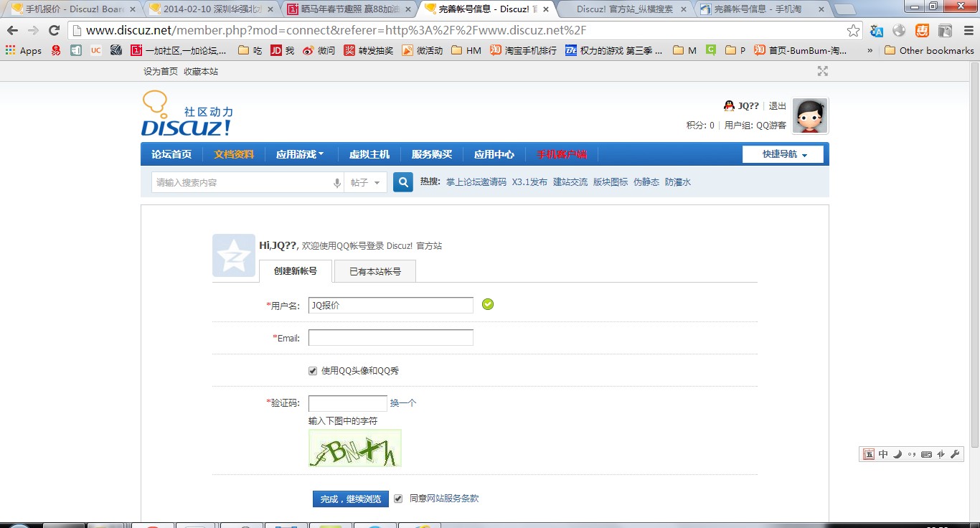Click the 完成，继续浏览 button
980x528 pixels.
click(351, 499)
